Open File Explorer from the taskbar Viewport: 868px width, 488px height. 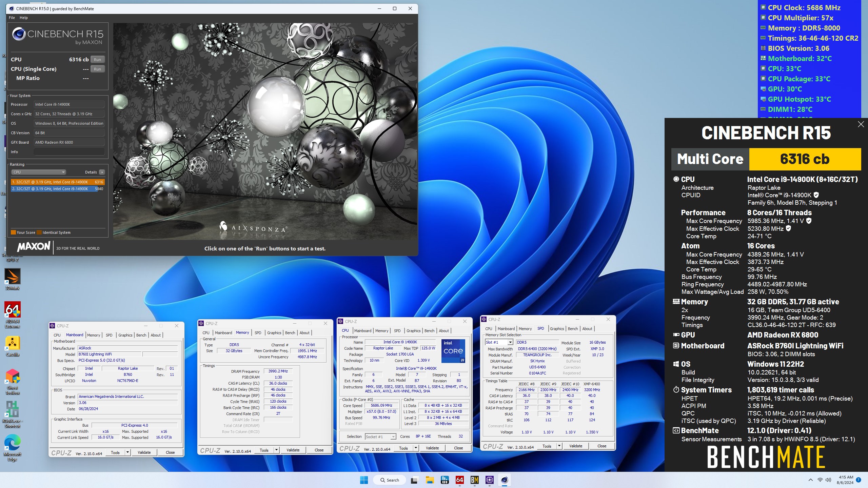pyautogui.click(x=430, y=480)
